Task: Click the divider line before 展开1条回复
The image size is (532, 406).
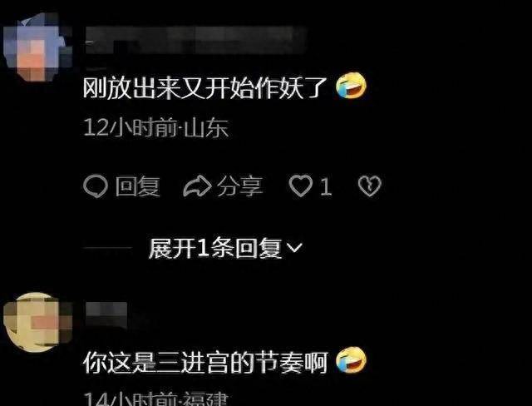Action: click(x=107, y=248)
